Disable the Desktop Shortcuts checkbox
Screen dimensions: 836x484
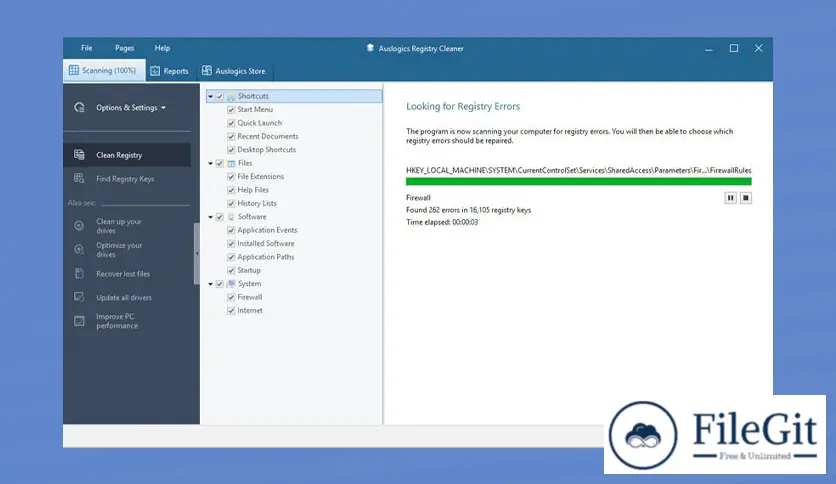click(x=231, y=150)
